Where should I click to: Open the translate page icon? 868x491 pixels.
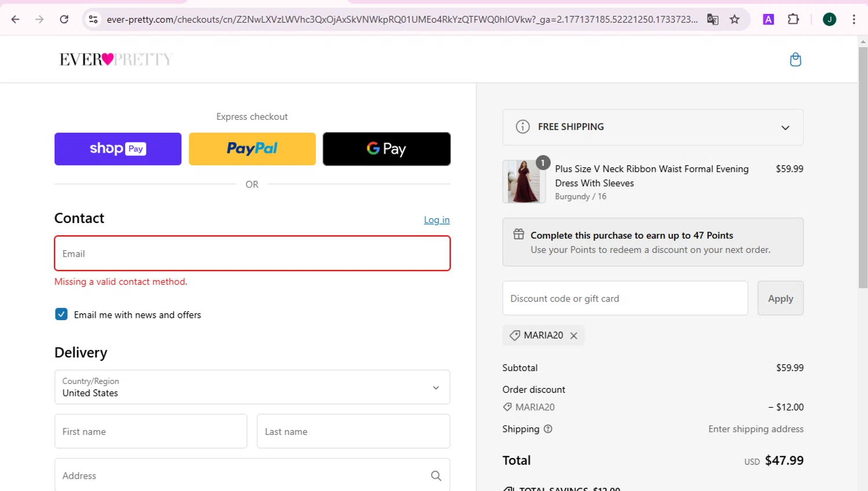pos(713,19)
